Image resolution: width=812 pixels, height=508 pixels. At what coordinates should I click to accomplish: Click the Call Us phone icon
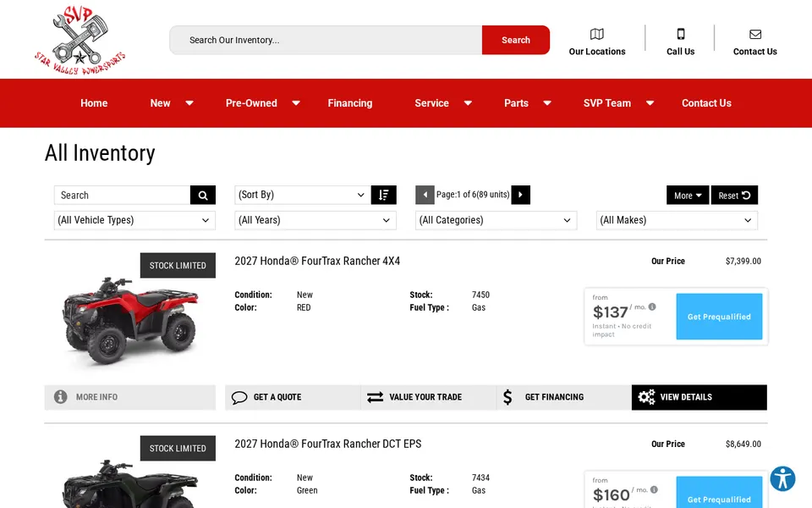[680, 34]
